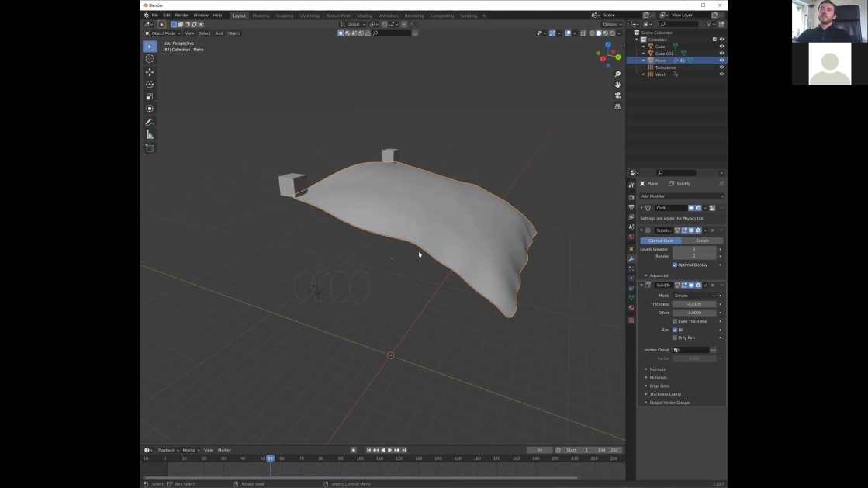Switch to orthographic grid view icon
Viewport: 868px width, 488px height.
pyautogui.click(x=617, y=106)
